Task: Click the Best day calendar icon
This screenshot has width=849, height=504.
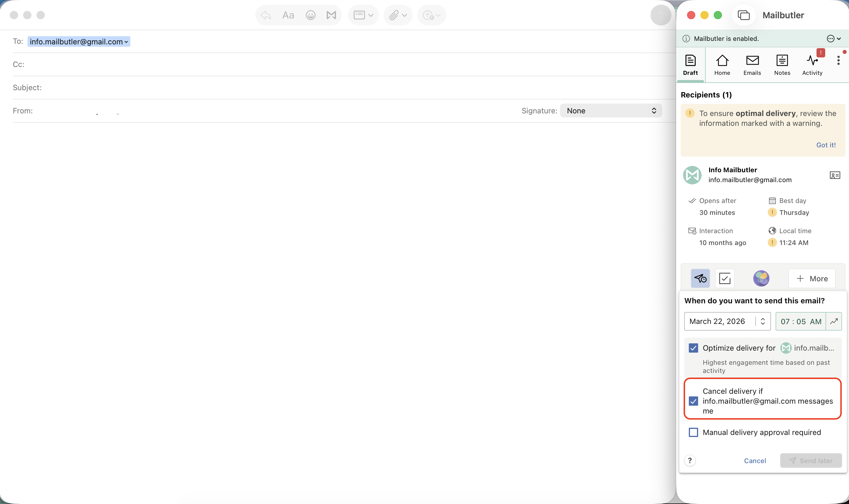Action: pos(772,201)
